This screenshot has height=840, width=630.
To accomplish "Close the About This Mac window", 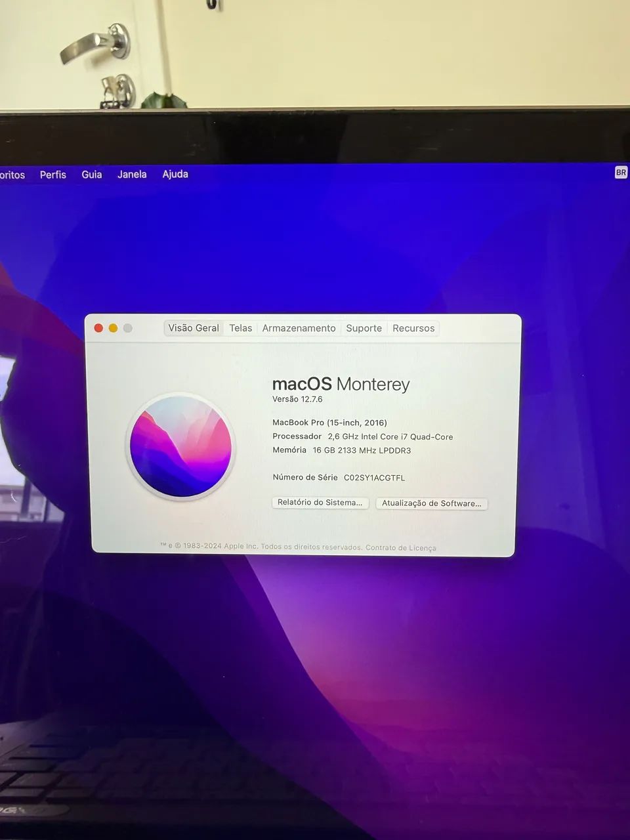I will coord(98,328).
